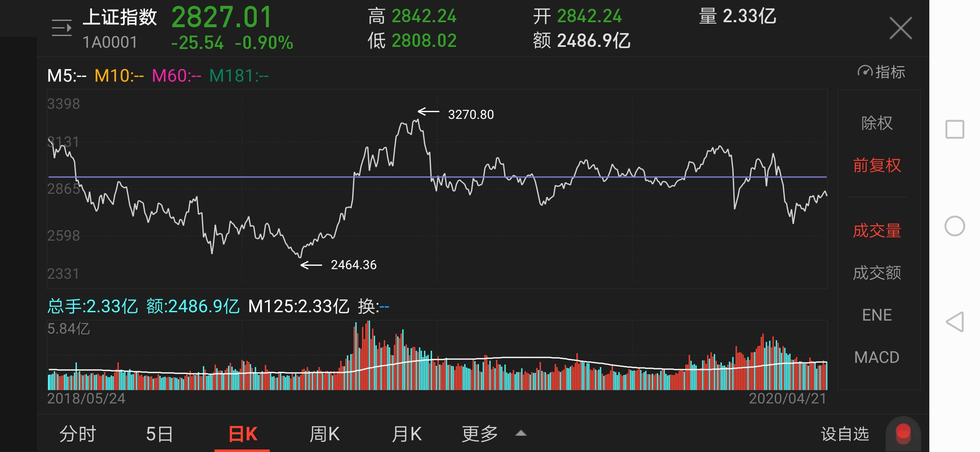Select the 日K daily candlestick tab
This screenshot has height=452, width=980.
coord(243,434)
